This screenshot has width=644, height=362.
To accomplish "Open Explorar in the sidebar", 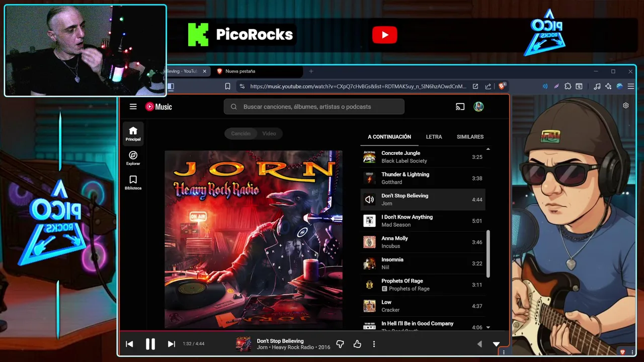I will 133,158.
